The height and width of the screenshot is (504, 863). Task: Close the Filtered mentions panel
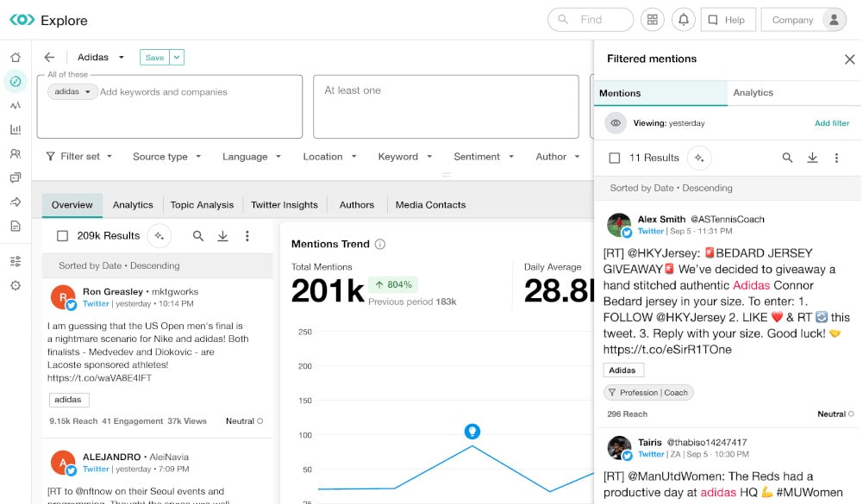pos(849,59)
